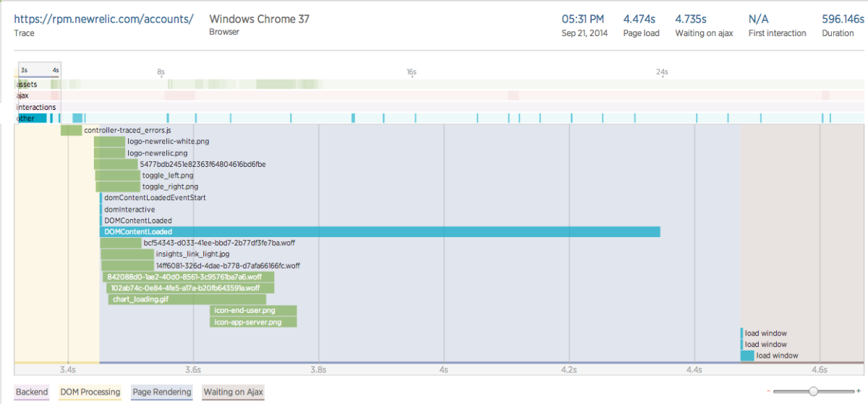The height and width of the screenshot is (404, 868).
Task: Select the controller-traced_errors.js asset bar
Action: click(x=71, y=130)
